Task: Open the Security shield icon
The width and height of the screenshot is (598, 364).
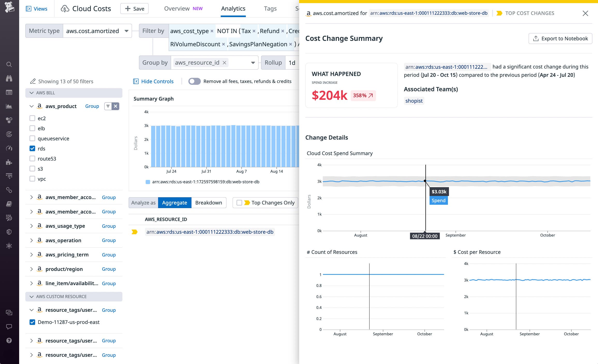Action: [9, 232]
